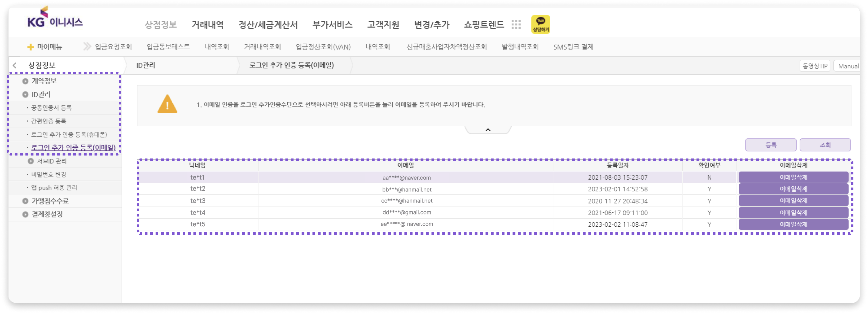This screenshot has width=868, height=314.
Task: Collapse the ID관리 sidebar section
Action: (25, 95)
